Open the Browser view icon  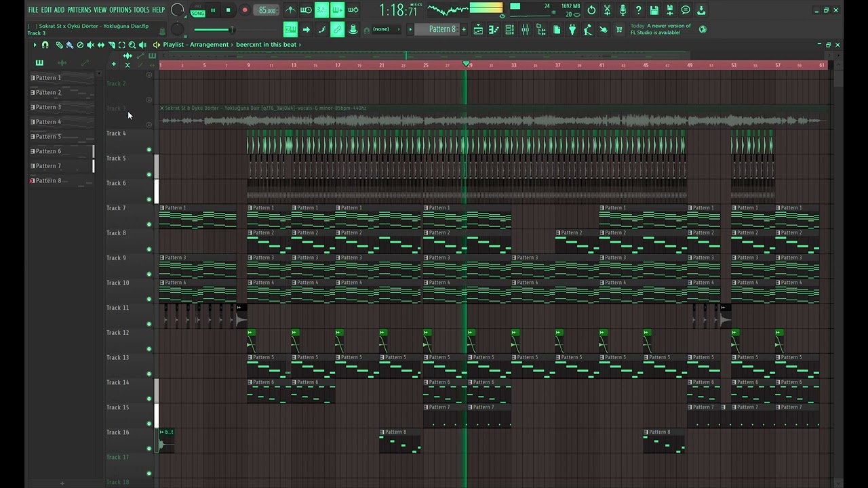541,29
